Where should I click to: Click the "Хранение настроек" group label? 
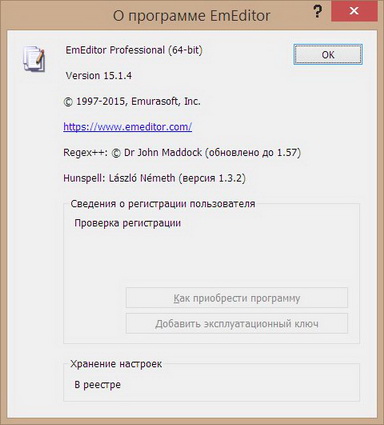click(x=116, y=364)
